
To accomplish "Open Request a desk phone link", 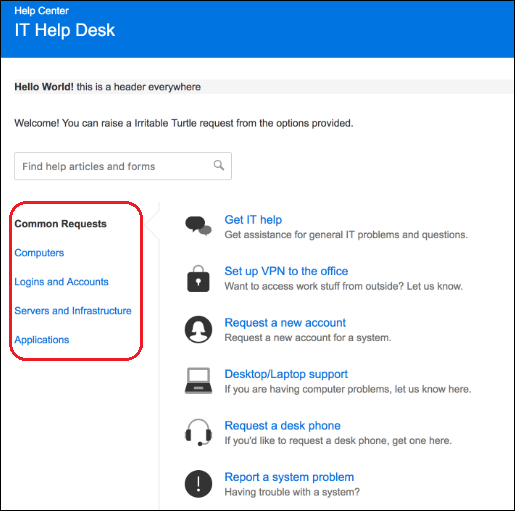I will 282,425.
